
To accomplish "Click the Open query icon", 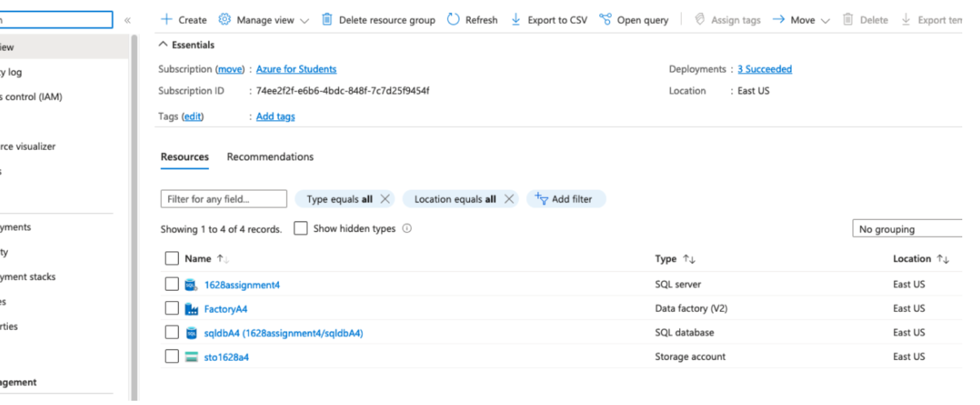I will (605, 20).
